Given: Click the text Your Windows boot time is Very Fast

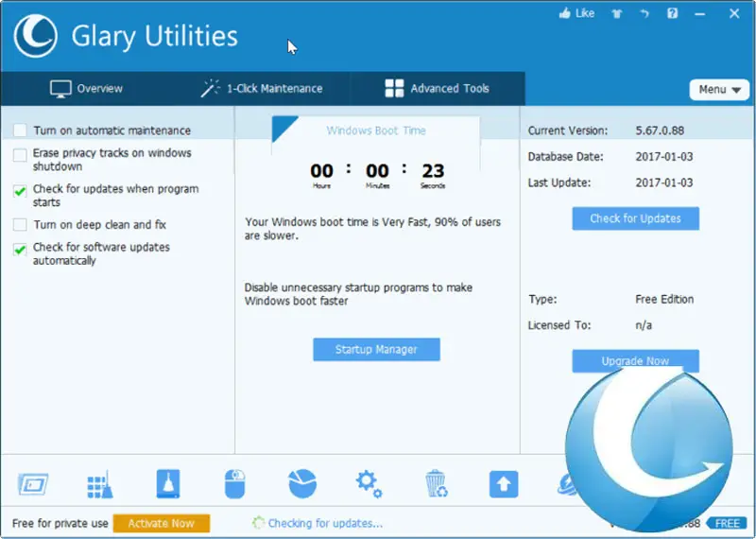Looking at the screenshot, I should (x=336, y=222).
